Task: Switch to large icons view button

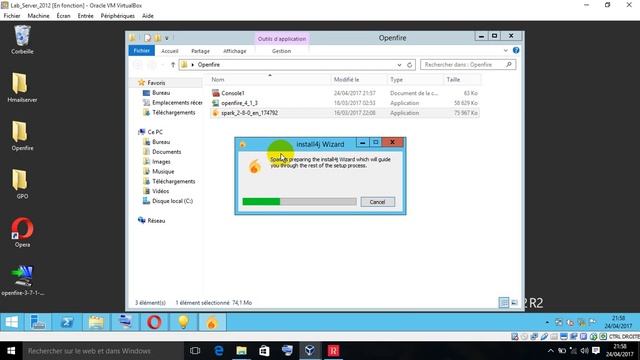Action: point(514,302)
